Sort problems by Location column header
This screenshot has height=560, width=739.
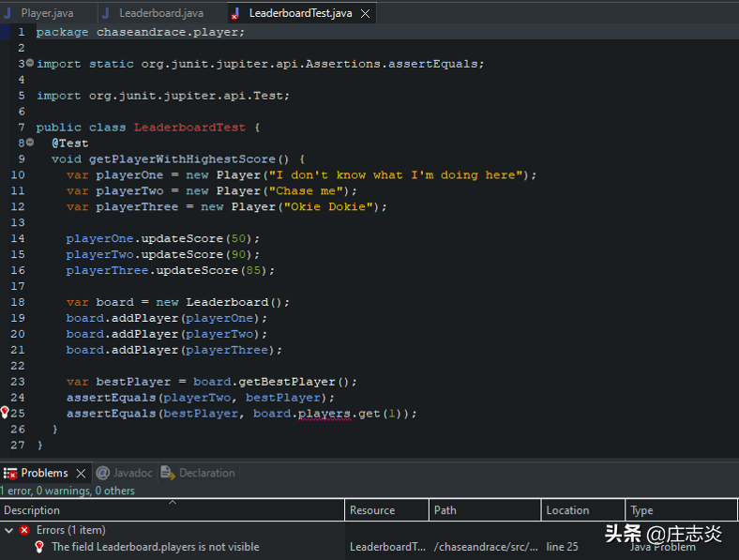tap(567, 510)
